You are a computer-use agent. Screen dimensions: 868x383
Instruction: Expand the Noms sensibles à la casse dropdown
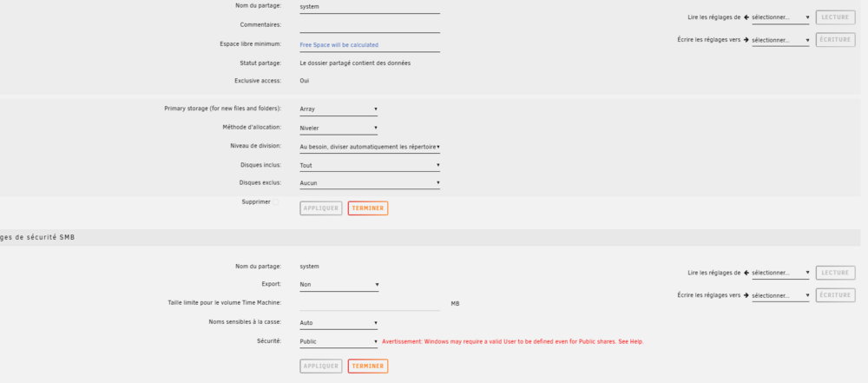tap(339, 323)
